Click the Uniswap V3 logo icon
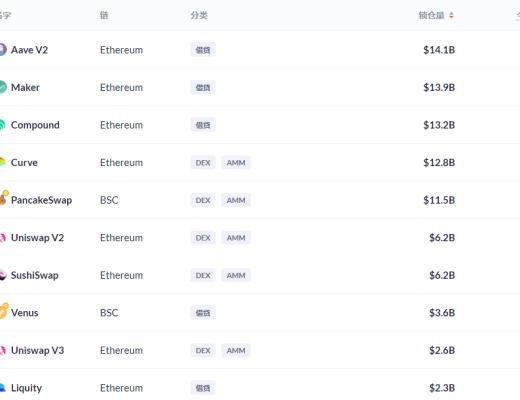This screenshot has height=400, width=520. pos(3,350)
